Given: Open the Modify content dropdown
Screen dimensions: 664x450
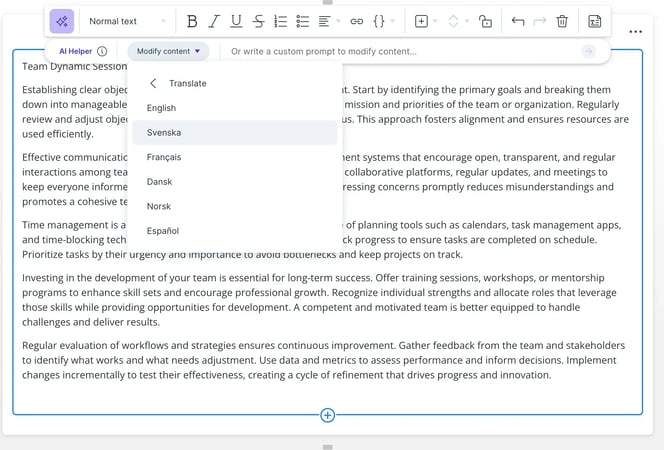Looking at the screenshot, I should [x=168, y=51].
